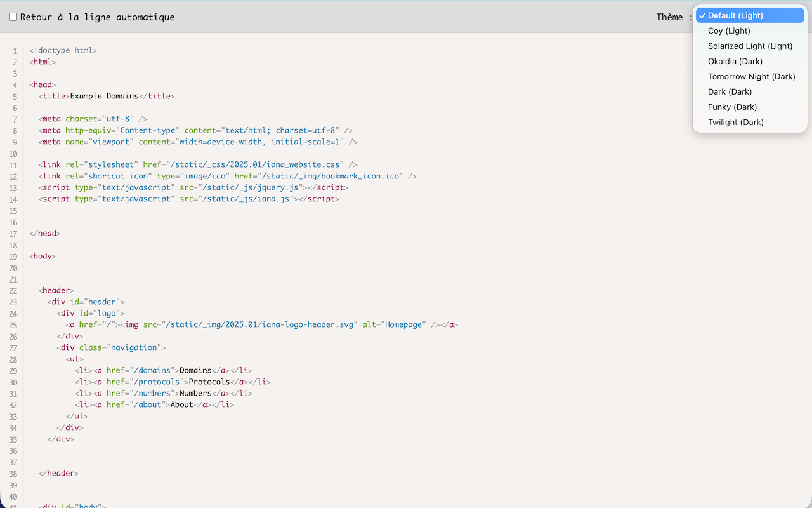Image resolution: width=812 pixels, height=508 pixels.
Task: Click the 'Numbers' link text in the code
Action: [x=195, y=393]
